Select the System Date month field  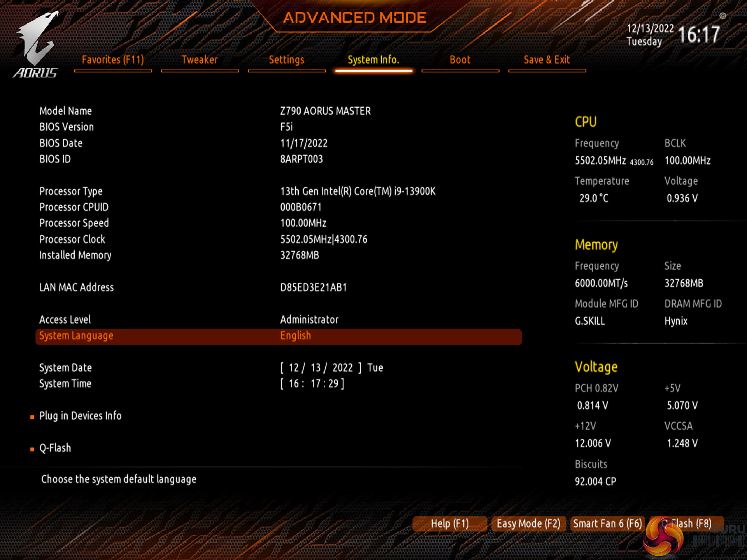pos(294,368)
